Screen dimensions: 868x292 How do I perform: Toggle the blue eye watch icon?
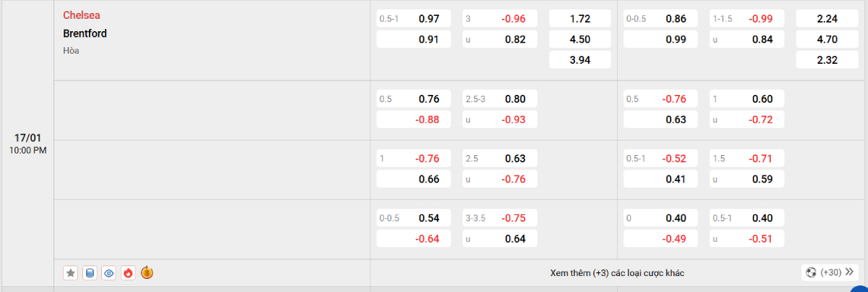(109, 273)
